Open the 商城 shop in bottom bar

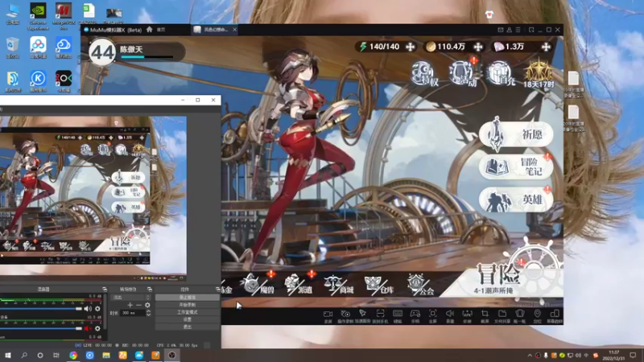coord(338,284)
